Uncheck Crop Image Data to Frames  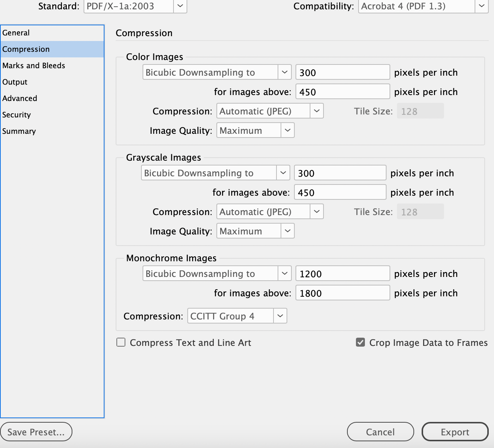pos(360,343)
